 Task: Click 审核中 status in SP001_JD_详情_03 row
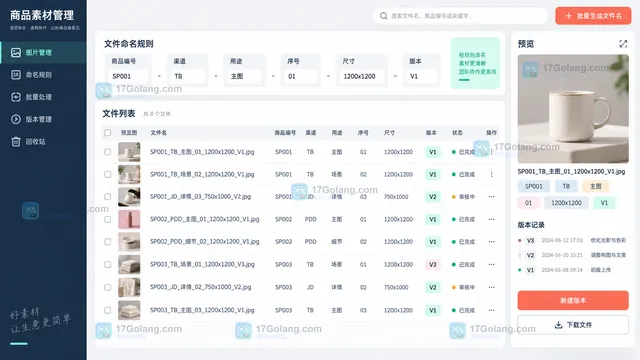(463, 197)
